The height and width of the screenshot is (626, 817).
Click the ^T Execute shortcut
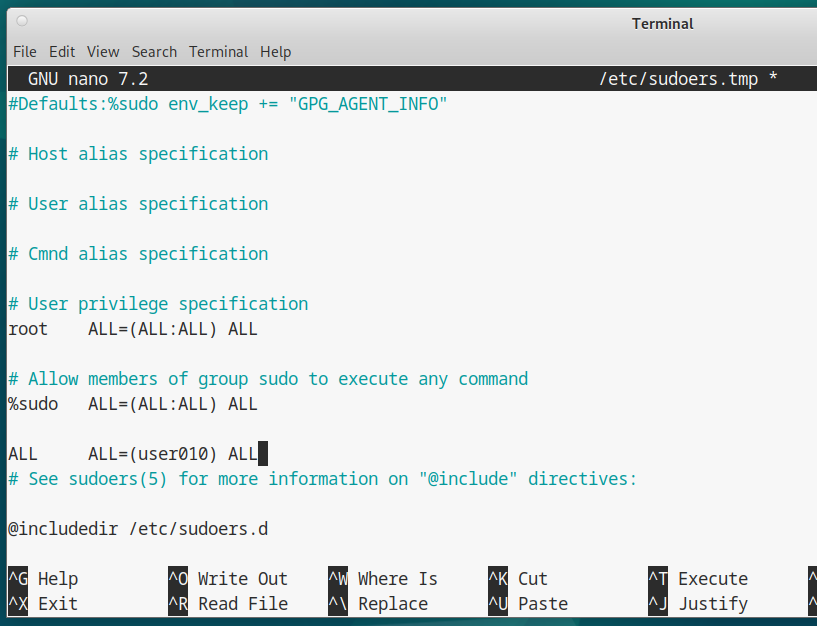coord(698,579)
